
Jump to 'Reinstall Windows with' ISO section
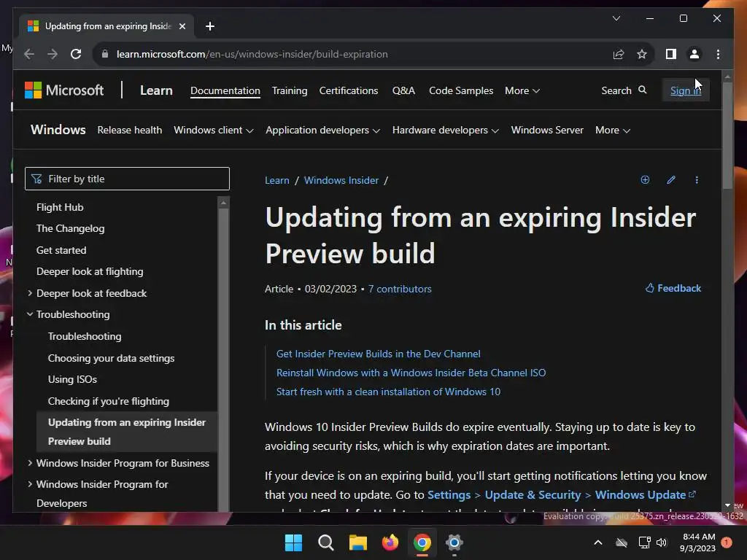(x=411, y=373)
